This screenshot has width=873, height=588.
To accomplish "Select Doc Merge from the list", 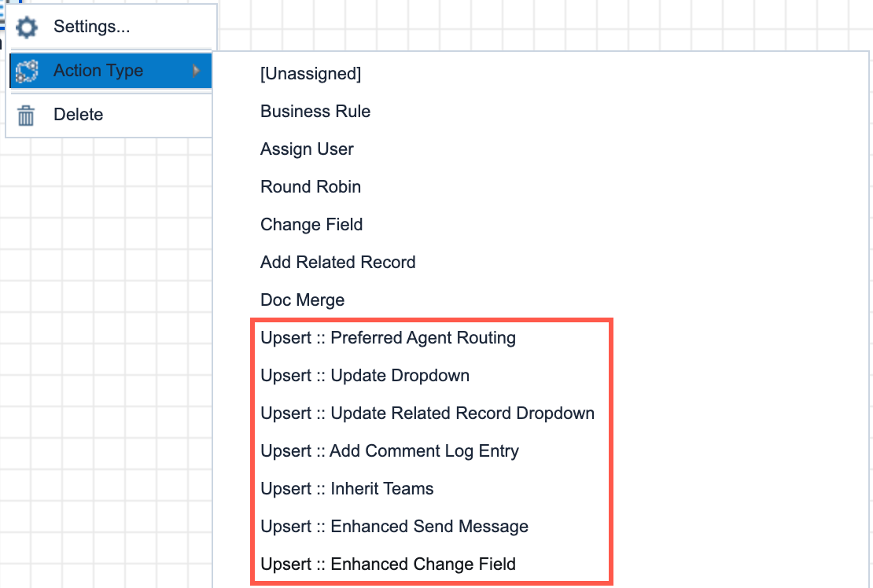I will click(x=302, y=300).
